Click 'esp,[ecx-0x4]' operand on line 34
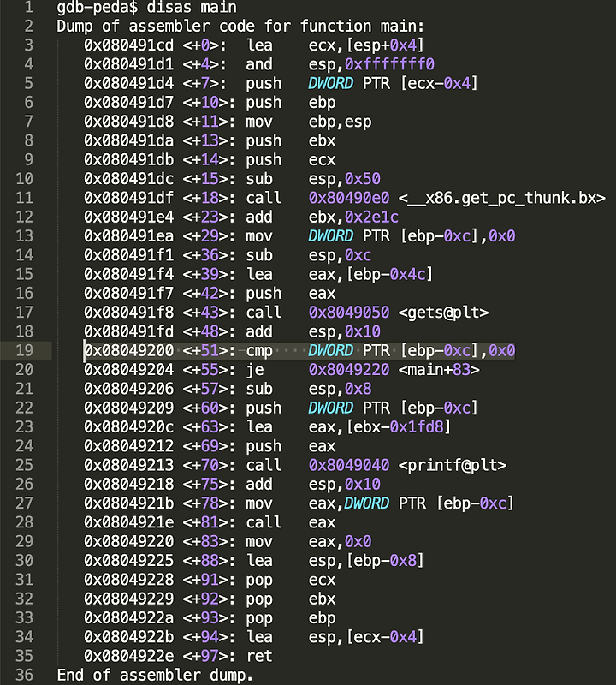The image size is (616, 685). coord(366,637)
